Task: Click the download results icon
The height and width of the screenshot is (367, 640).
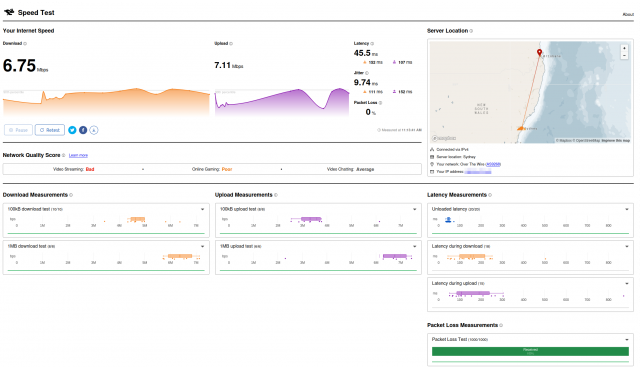Action: click(x=94, y=130)
